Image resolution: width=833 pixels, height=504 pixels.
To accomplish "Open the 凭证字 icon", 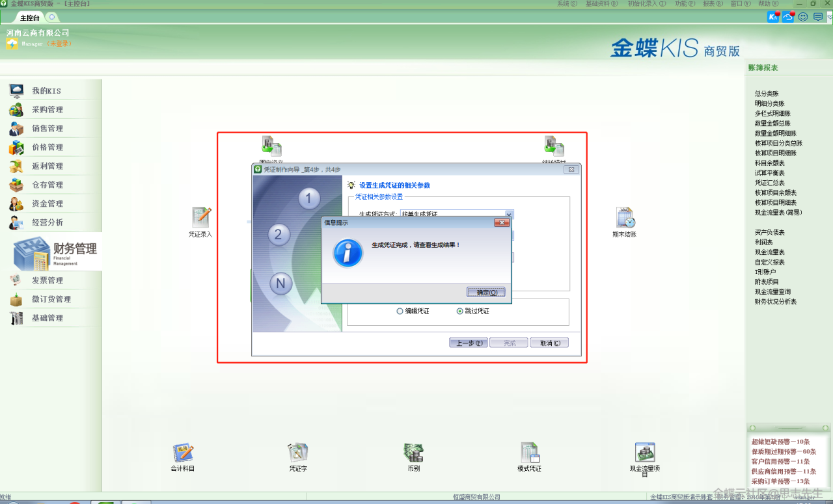I will tap(298, 453).
